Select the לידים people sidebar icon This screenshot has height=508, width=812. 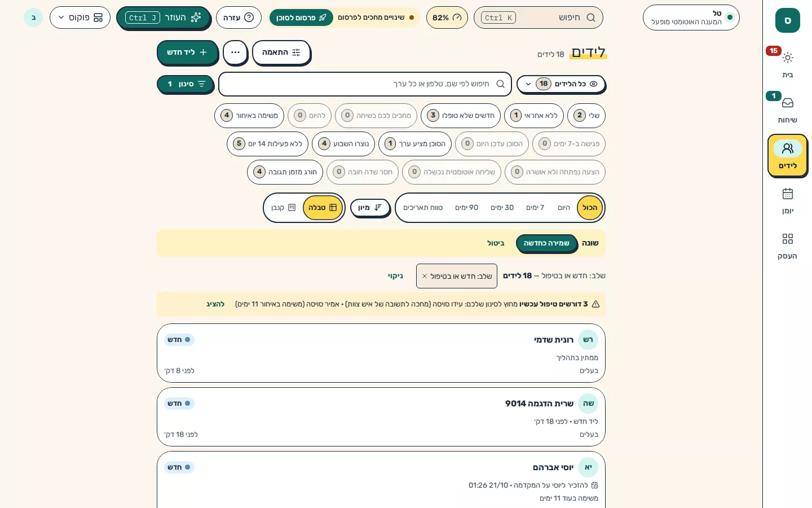(x=787, y=149)
